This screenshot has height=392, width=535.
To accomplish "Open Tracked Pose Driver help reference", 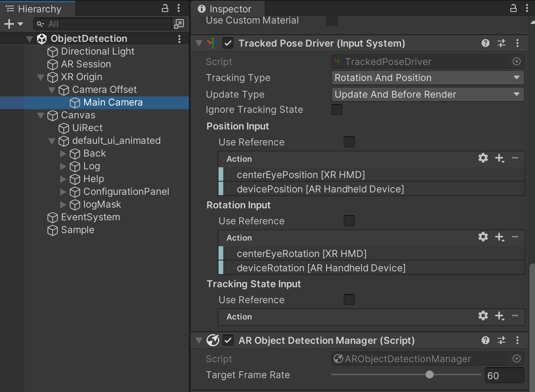I will click(485, 43).
